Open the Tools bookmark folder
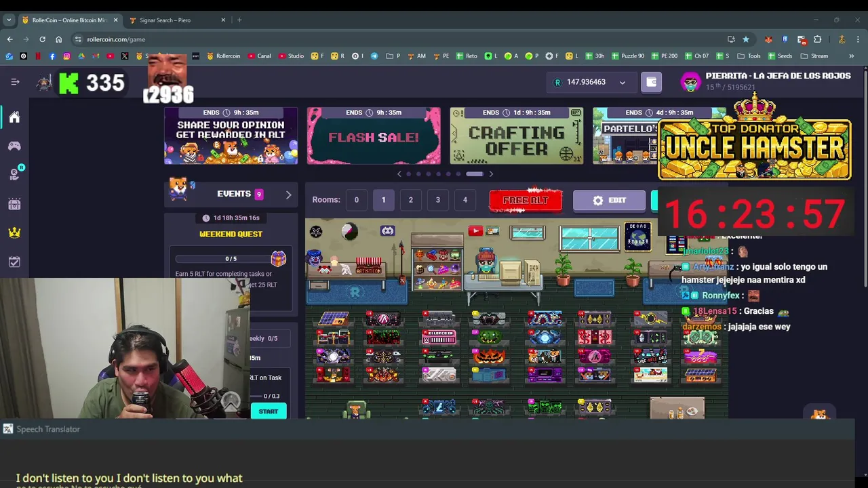Image resolution: width=868 pixels, height=488 pixels. pyautogui.click(x=748, y=56)
